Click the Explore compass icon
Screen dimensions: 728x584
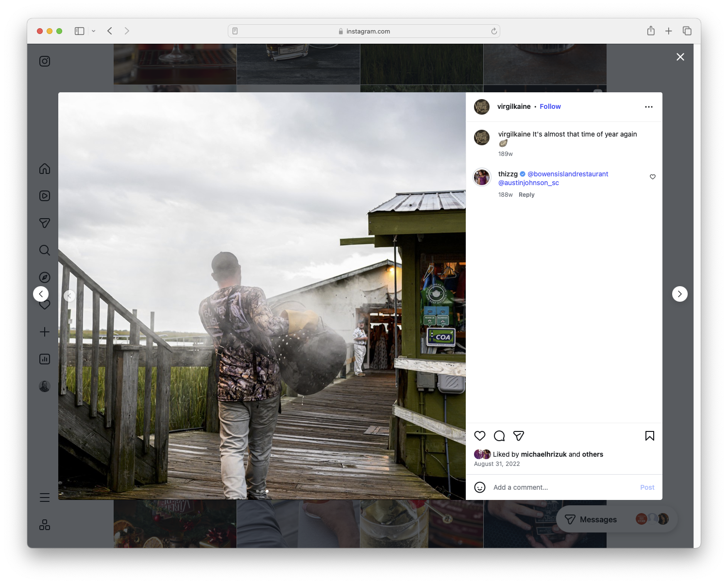(44, 277)
